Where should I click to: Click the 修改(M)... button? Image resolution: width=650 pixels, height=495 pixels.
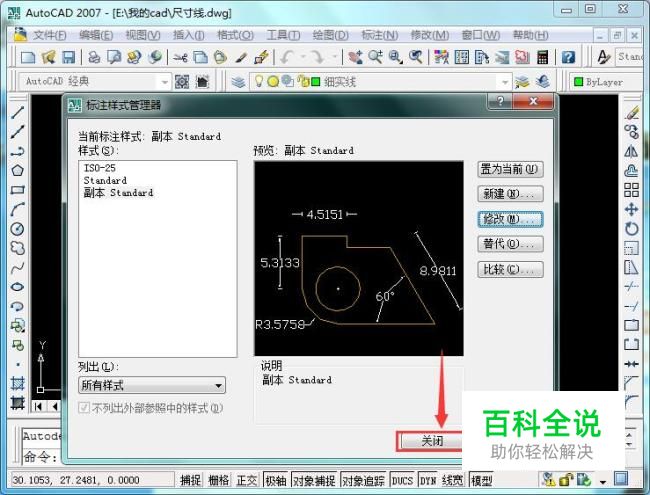coord(510,219)
